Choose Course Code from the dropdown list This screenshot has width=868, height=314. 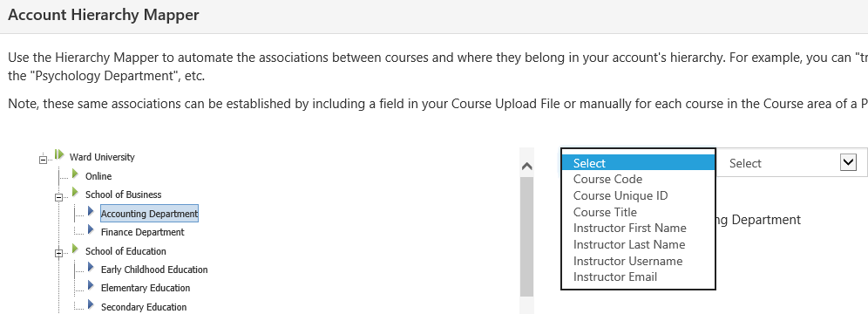coord(607,179)
